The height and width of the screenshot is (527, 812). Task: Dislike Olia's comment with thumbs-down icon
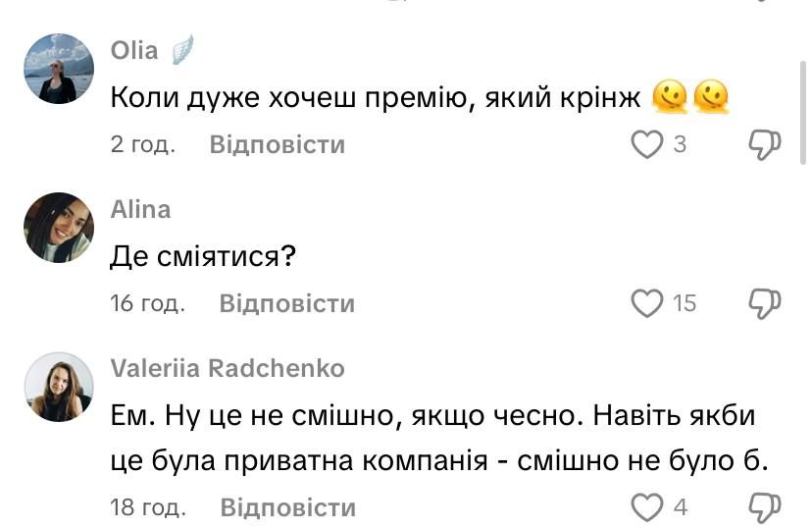click(765, 145)
